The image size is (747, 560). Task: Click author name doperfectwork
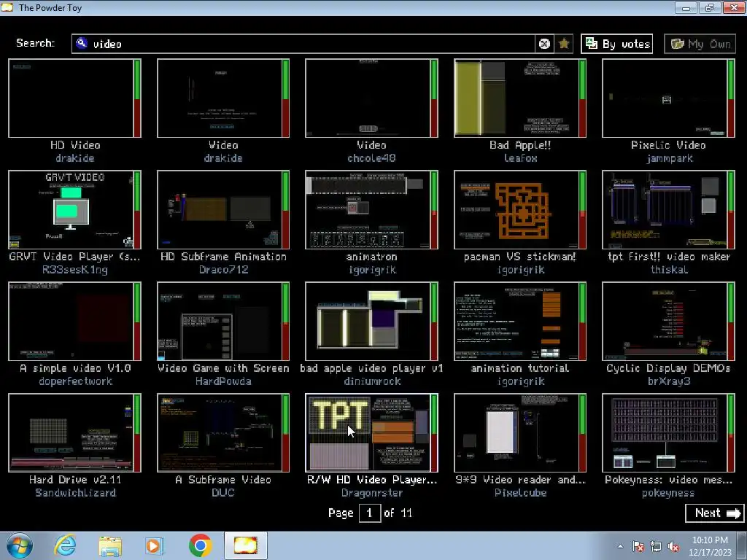[75, 381]
